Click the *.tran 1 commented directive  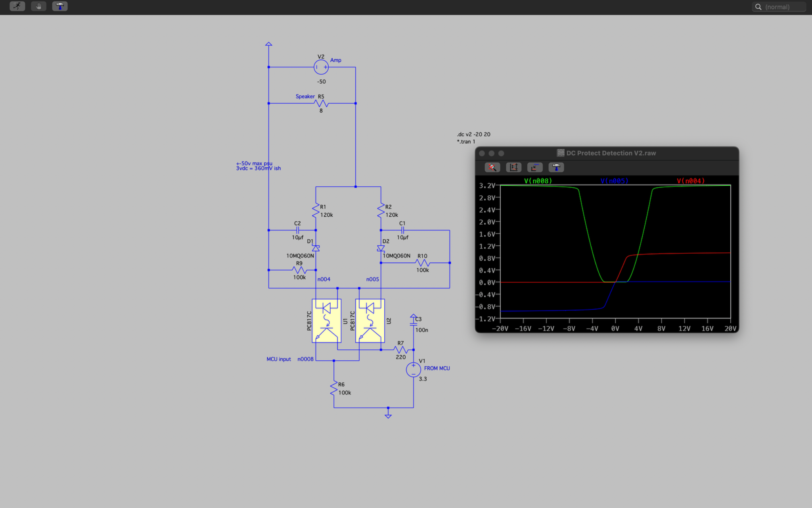[x=466, y=142]
